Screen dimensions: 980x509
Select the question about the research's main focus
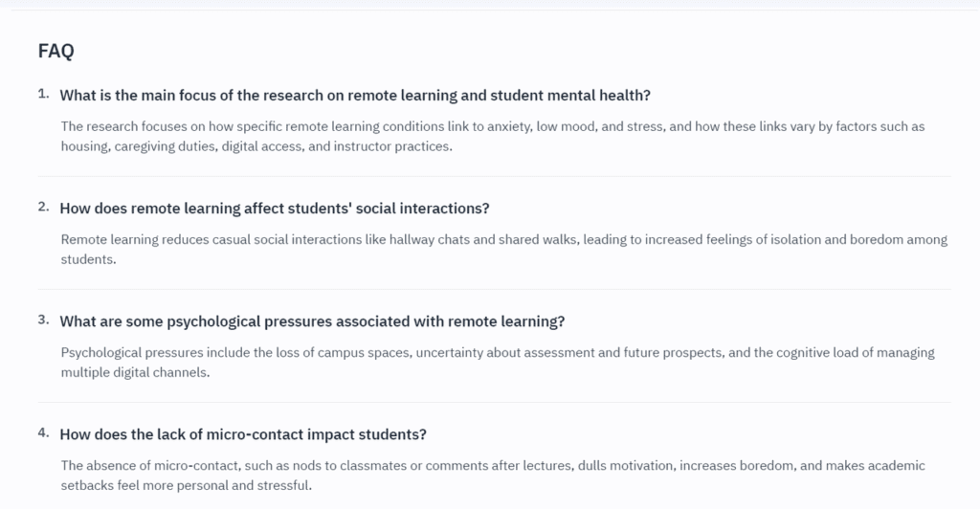point(355,96)
